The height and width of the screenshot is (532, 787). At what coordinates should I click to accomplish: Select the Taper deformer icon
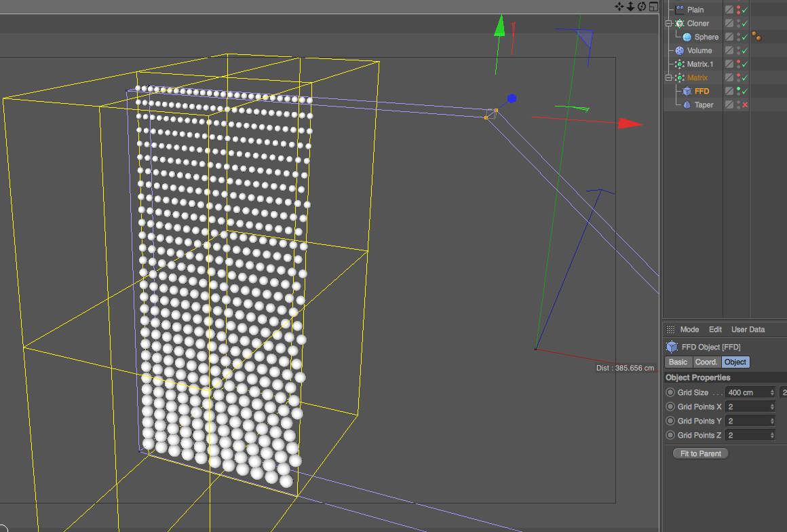[x=687, y=104]
